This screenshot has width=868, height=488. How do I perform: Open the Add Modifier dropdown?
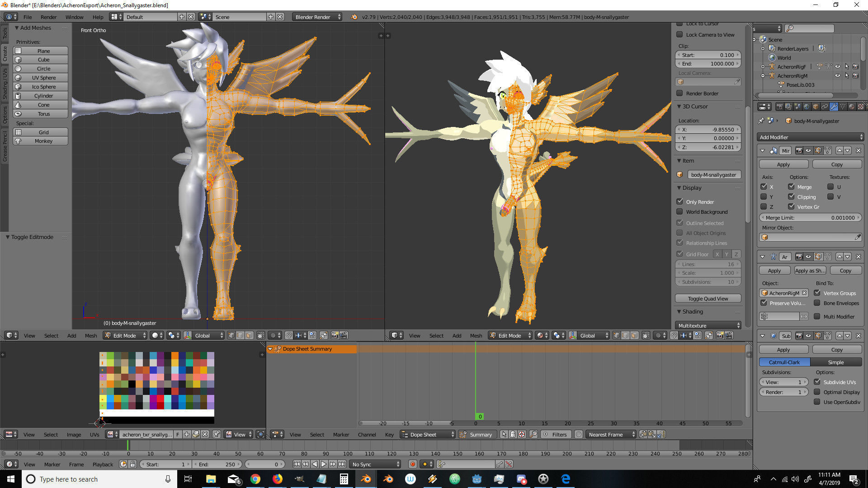[x=811, y=137]
